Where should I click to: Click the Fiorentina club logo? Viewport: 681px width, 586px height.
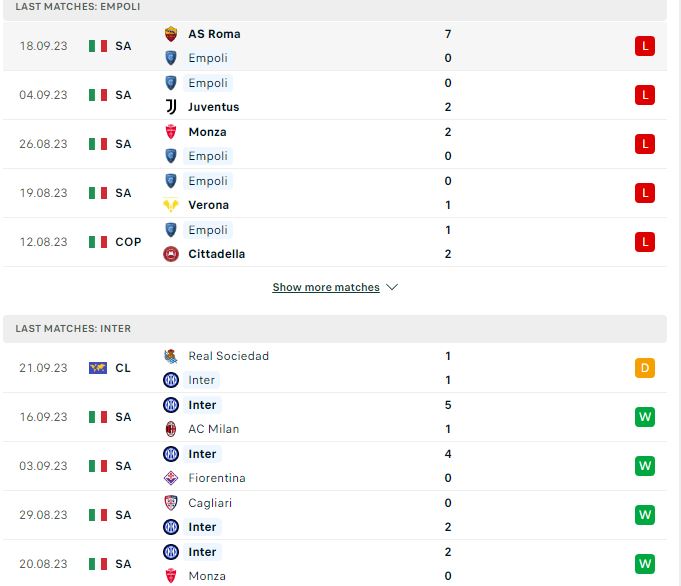coord(171,478)
